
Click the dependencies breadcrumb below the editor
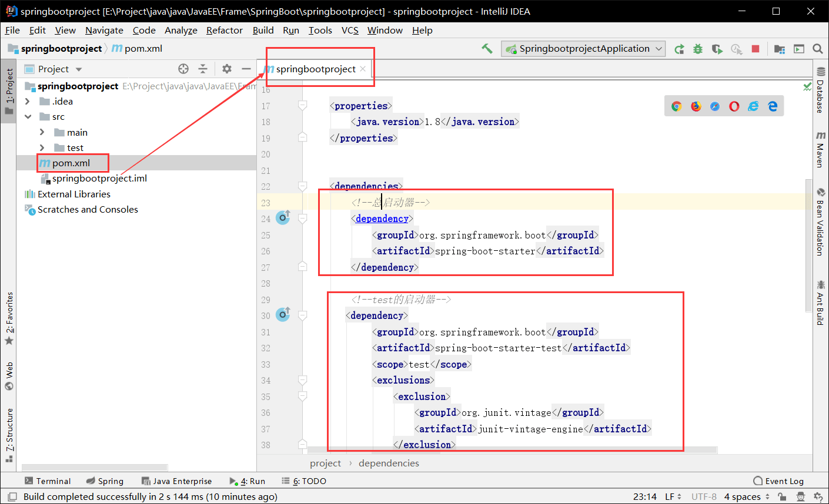pyautogui.click(x=389, y=463)
